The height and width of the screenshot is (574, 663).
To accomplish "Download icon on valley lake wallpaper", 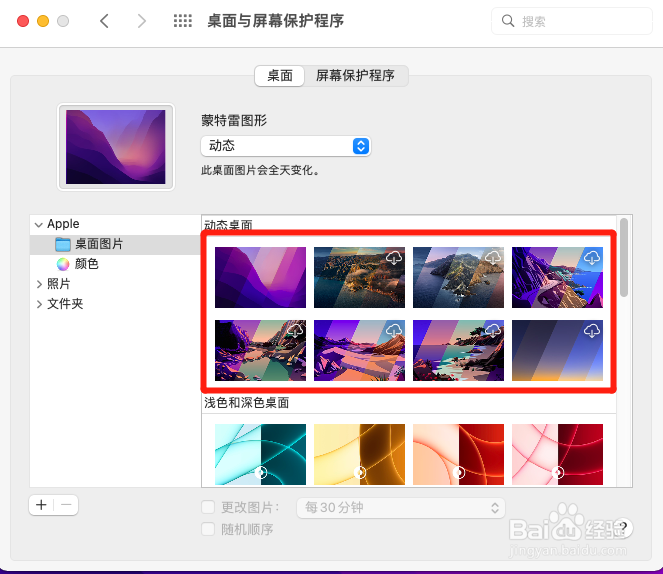I will (x=295, y=330).
